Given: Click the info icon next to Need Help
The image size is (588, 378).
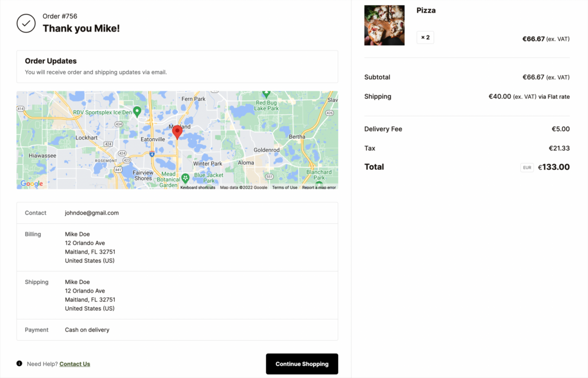Looking at the screenshot, I should (19, 363).
